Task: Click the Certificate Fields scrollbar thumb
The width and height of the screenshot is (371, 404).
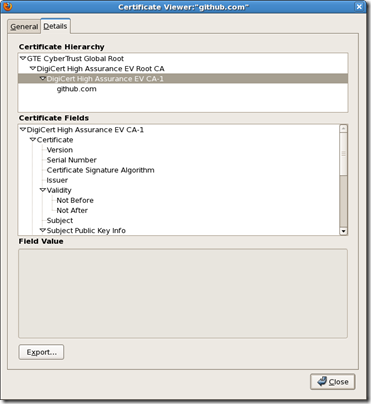Action: pos(343,154)
